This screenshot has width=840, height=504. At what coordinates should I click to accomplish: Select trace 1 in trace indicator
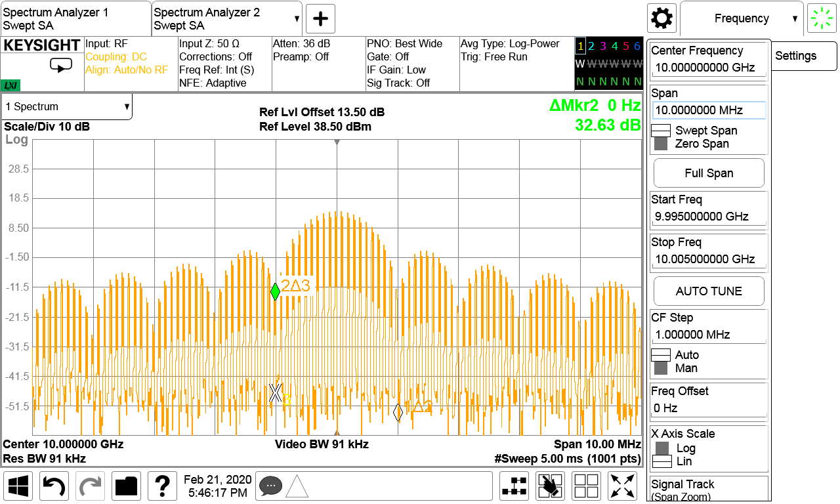tap(580, 46)
